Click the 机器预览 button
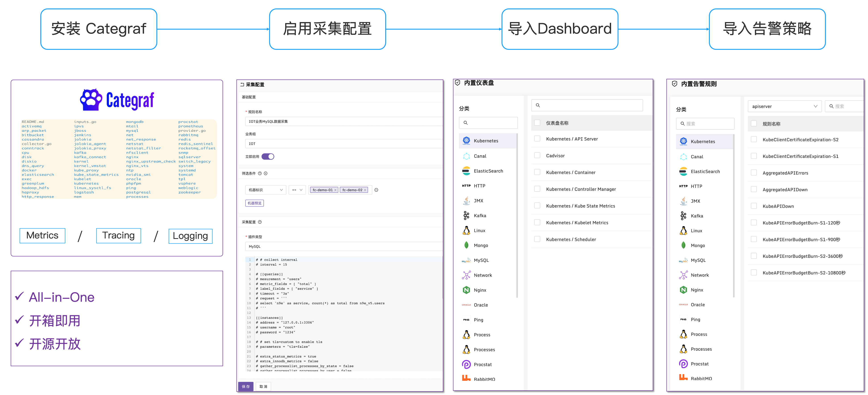This screenshot has width=868, height=395. click(x=254, y=203)
